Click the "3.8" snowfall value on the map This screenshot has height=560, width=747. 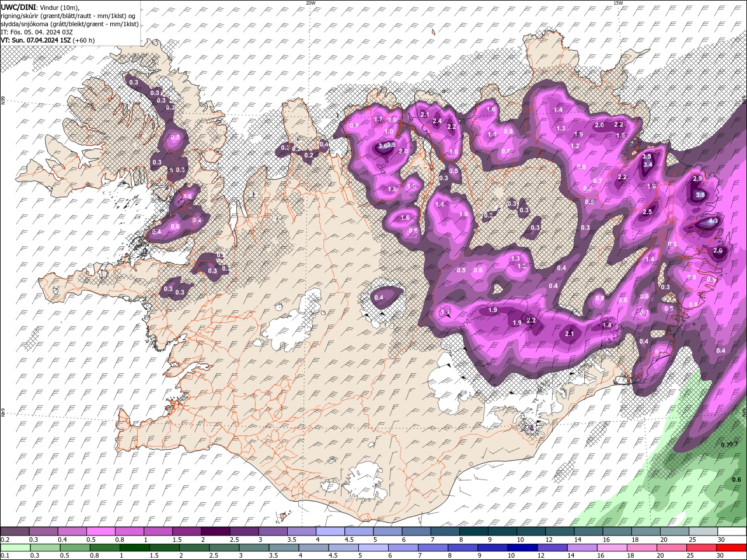tap(700, 195)
